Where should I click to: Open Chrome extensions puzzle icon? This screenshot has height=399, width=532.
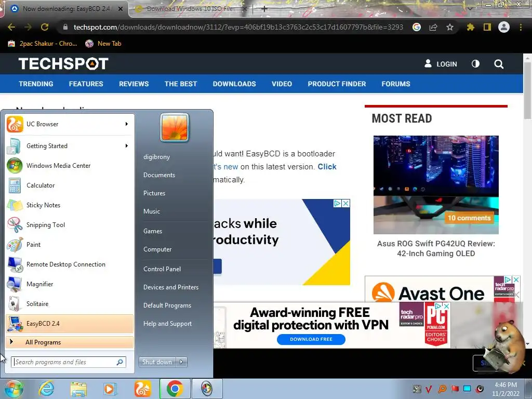[470, 27]
